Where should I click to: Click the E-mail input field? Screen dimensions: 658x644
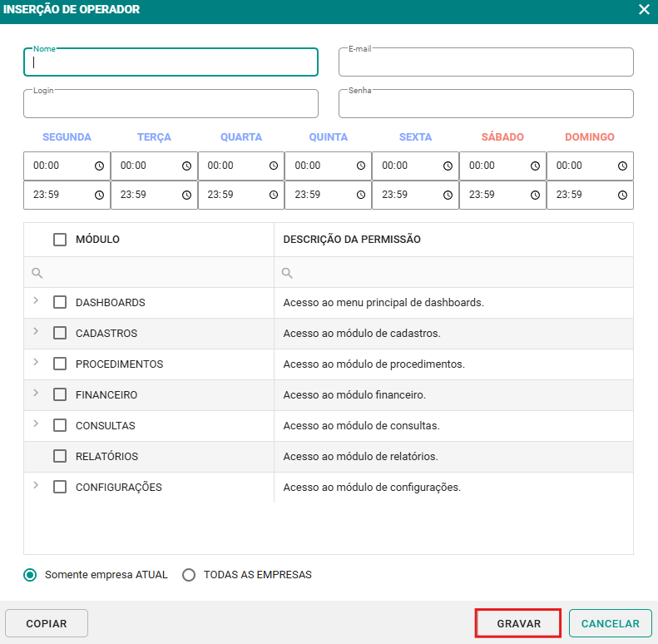(486, 63)
